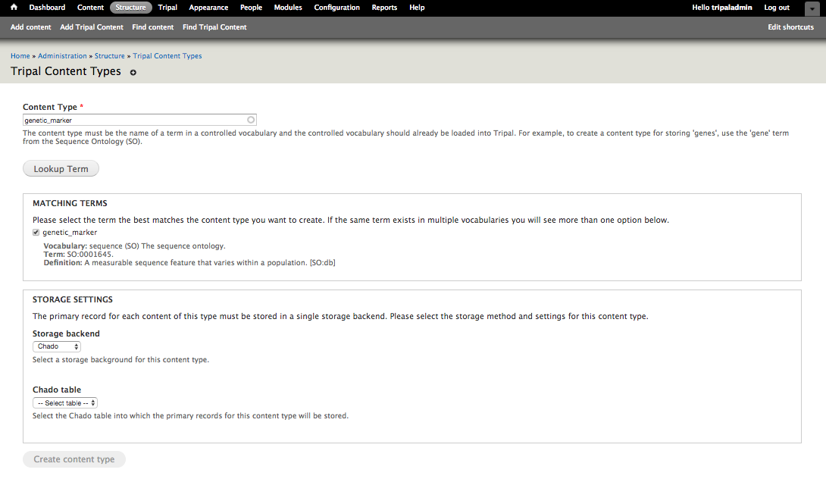Open the Tripal menu item
Viewport: 826px width, 504px height.
point(167,8)
